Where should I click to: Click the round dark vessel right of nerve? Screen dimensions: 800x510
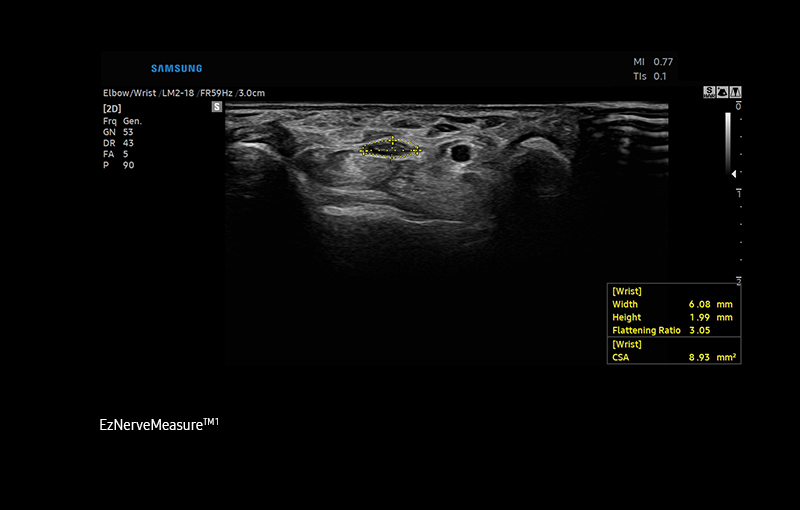click(461, 153)
